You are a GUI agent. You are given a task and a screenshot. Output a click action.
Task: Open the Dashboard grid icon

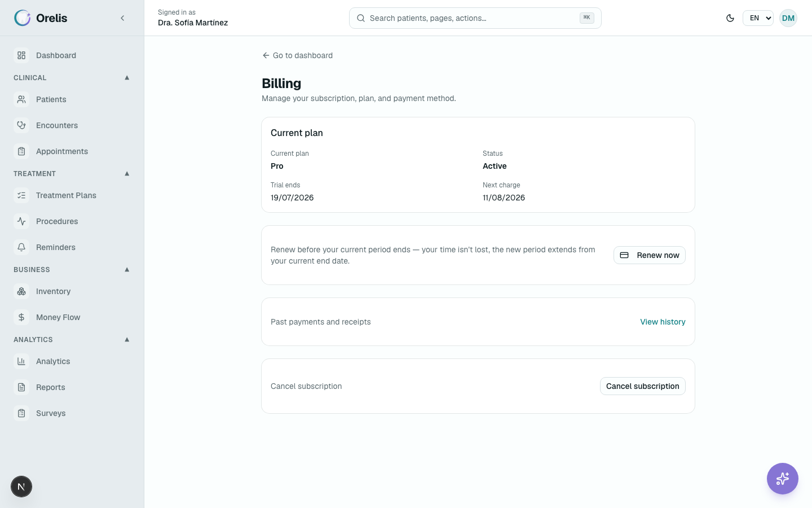pos(21,55)
